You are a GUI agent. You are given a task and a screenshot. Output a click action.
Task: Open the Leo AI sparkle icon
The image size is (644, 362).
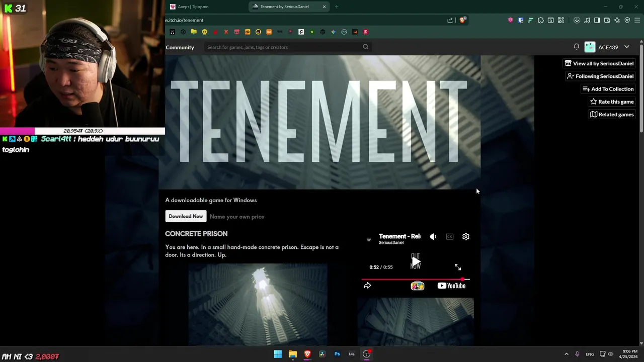pos(617,20)
